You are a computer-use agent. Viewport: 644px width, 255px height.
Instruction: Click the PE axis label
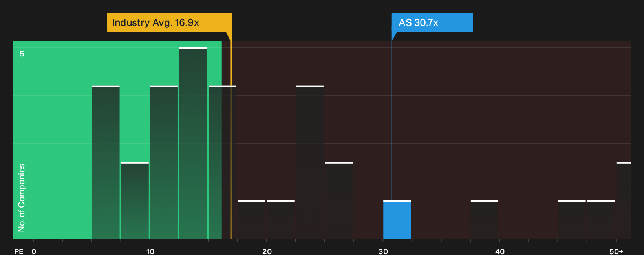pos(19,251)
